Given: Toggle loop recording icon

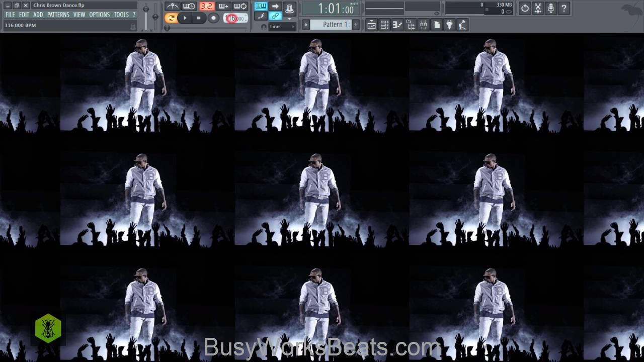Looking at the screenshot, I should (x=240, y=7).
